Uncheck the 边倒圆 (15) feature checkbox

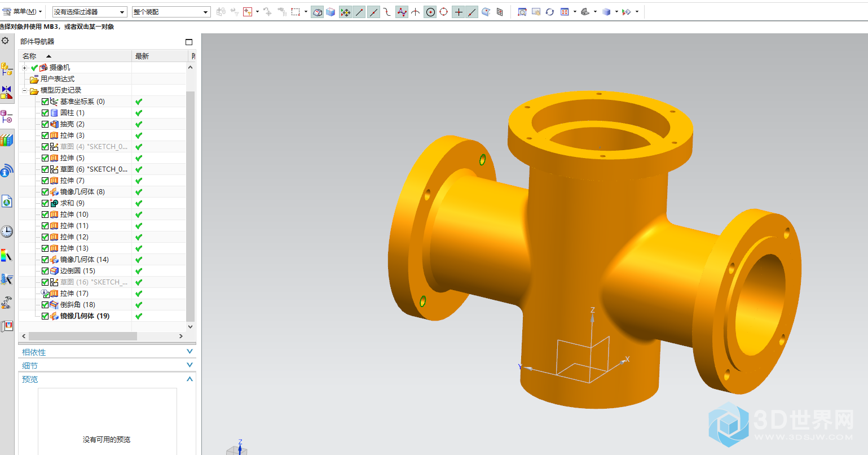pos(45,271)
